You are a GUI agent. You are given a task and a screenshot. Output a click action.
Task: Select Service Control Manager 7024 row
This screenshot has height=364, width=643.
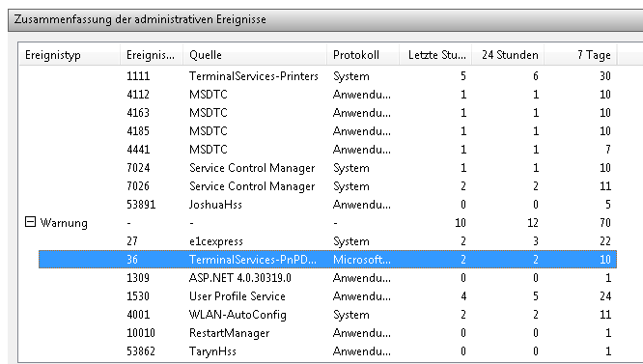(327, 168)
